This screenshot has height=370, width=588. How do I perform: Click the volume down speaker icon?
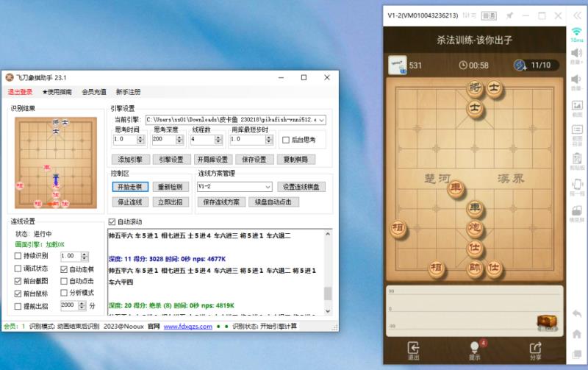coord(576,79)
